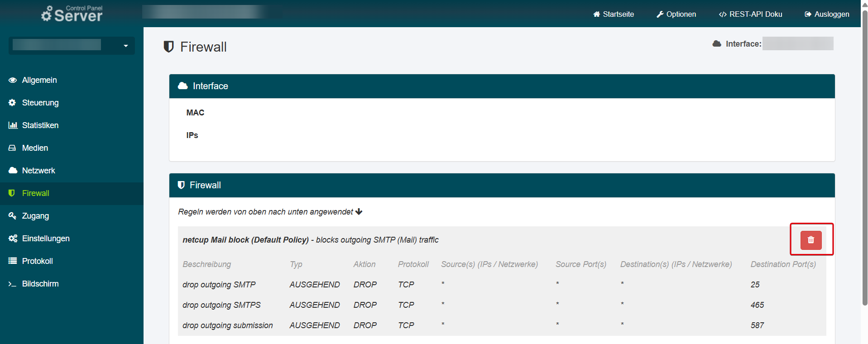Click the gear icon beside Steuerung

[12, 103]
